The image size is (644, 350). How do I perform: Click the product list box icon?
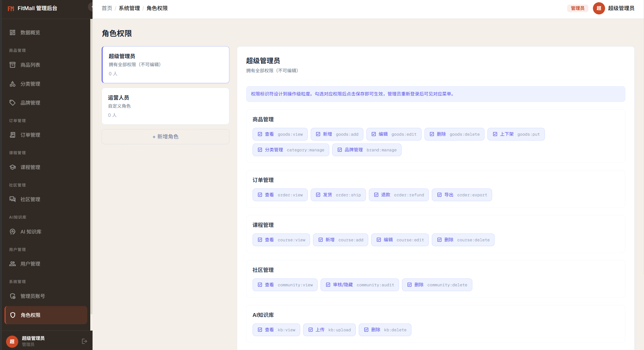[x=12, y=65]
